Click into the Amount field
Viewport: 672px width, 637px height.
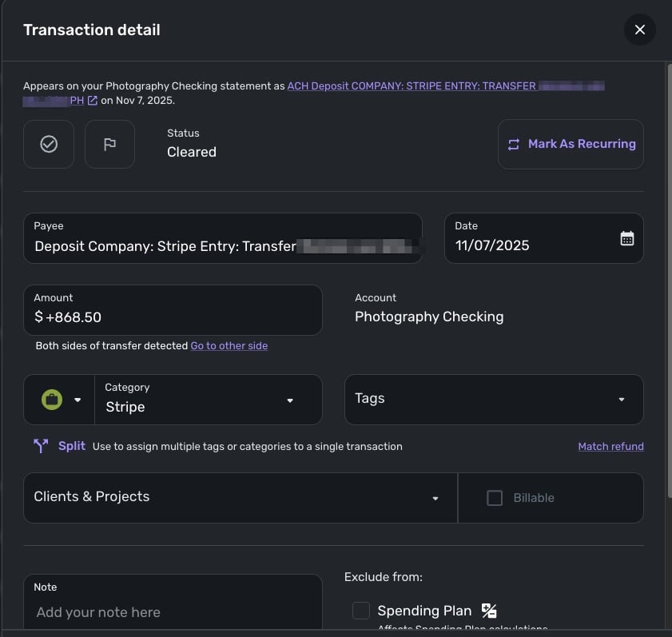[172, 317]
